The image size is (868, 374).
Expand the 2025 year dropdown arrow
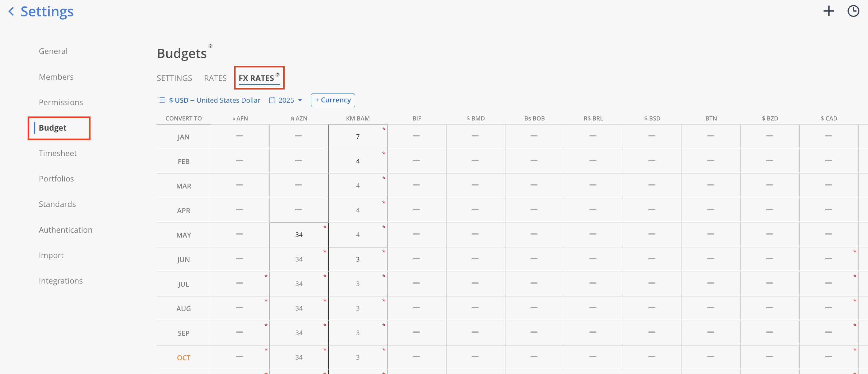click(x=300, y=100)
